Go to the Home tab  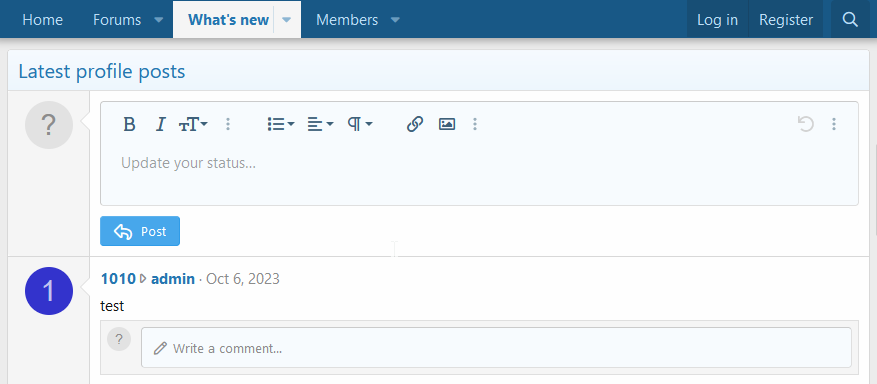[43, 20]
